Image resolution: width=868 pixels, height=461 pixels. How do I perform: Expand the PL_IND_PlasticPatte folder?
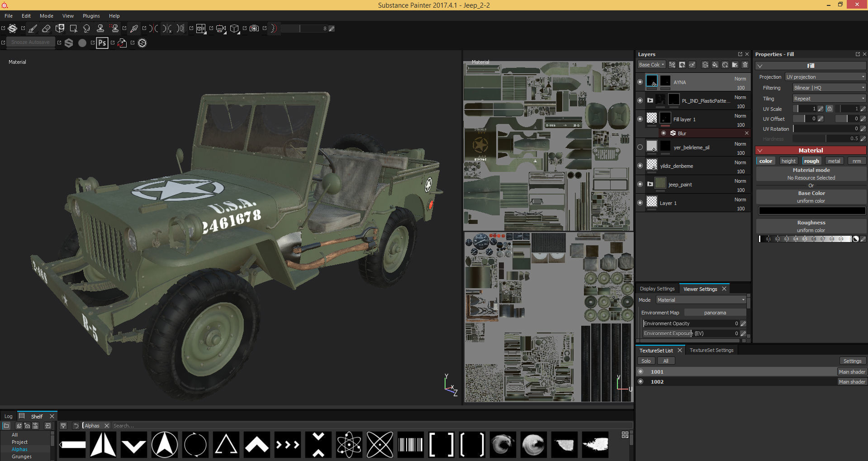(650, 100)
